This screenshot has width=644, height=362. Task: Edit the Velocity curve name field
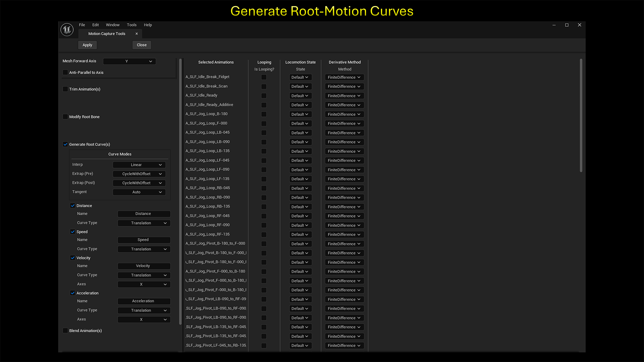coord(144,265)
